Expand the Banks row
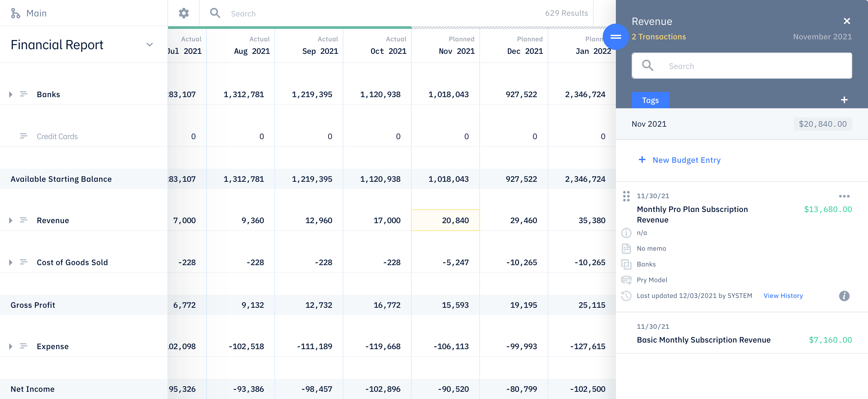868x399 pixels. click(x=11, y=94)
